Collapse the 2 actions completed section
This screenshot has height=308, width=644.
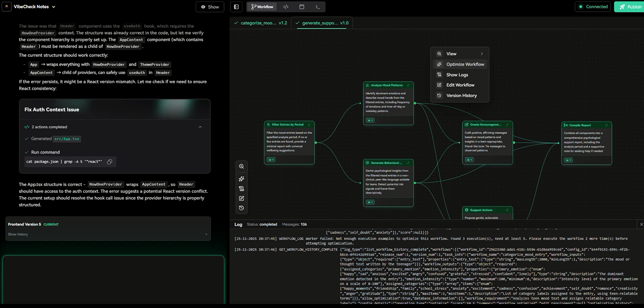click(x=200, y=127)
